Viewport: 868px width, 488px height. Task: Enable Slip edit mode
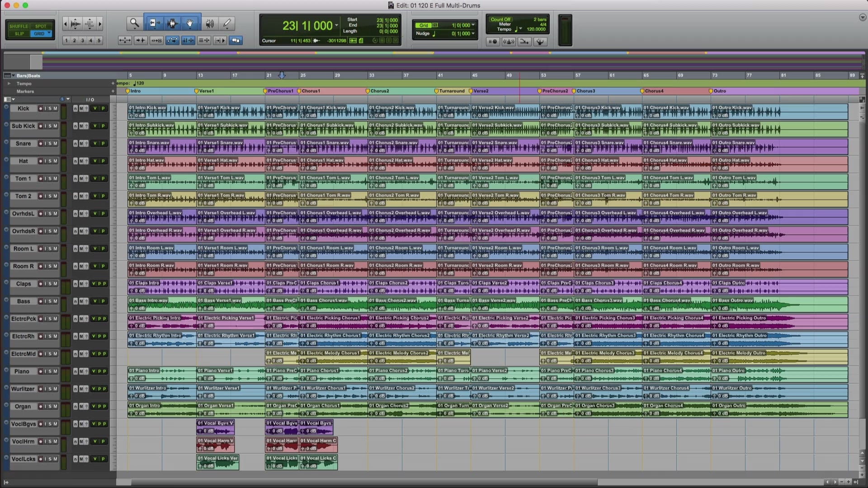coord(19,33)
